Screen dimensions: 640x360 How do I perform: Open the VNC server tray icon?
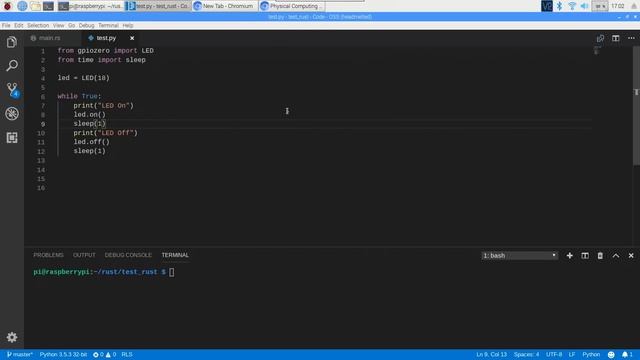click(x=547, y=6)
